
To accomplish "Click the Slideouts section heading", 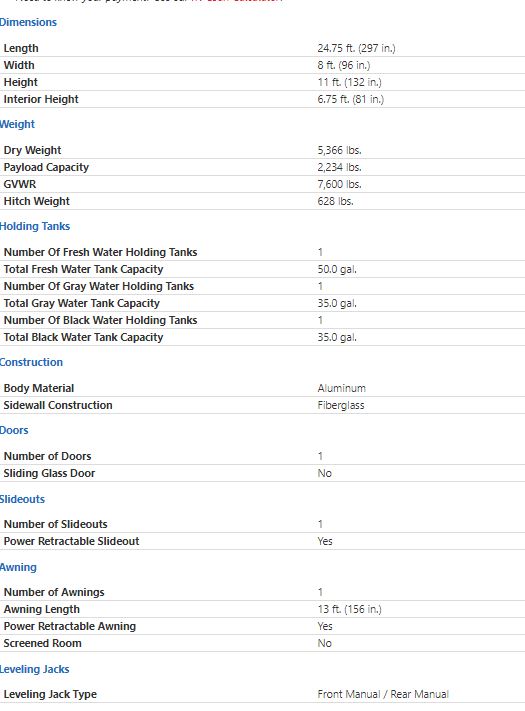I will point(22,499).
